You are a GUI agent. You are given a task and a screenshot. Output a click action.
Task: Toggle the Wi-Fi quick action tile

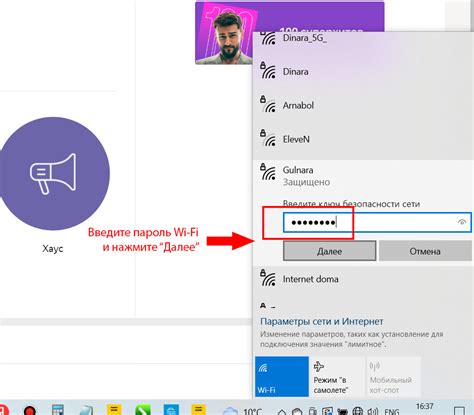coord(282,376)
